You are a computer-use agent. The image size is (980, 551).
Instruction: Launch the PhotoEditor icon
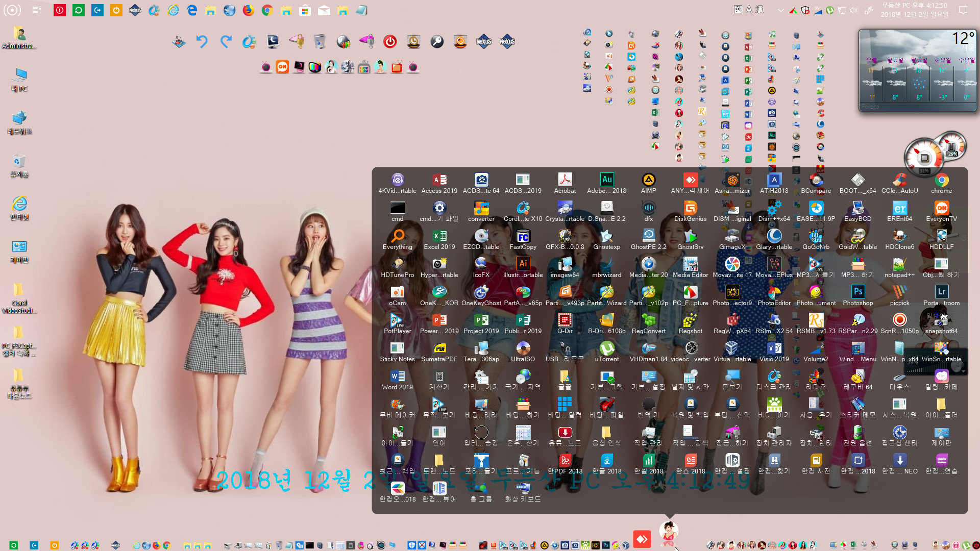click(774, 295)
